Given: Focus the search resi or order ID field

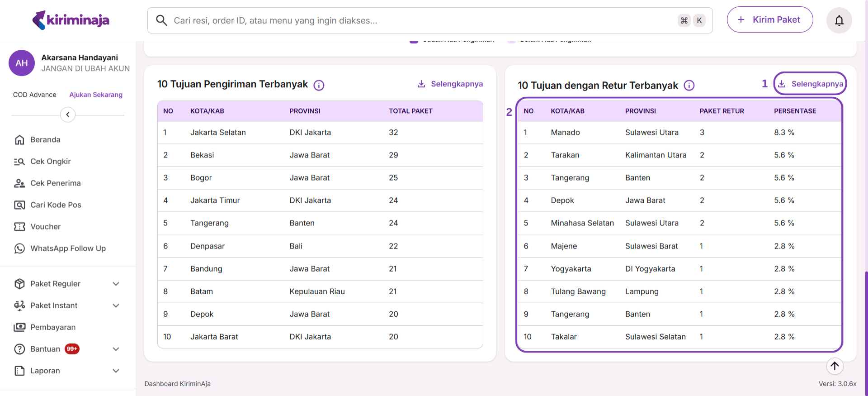Looking at the screenshot, I should [x=420, y=20].
